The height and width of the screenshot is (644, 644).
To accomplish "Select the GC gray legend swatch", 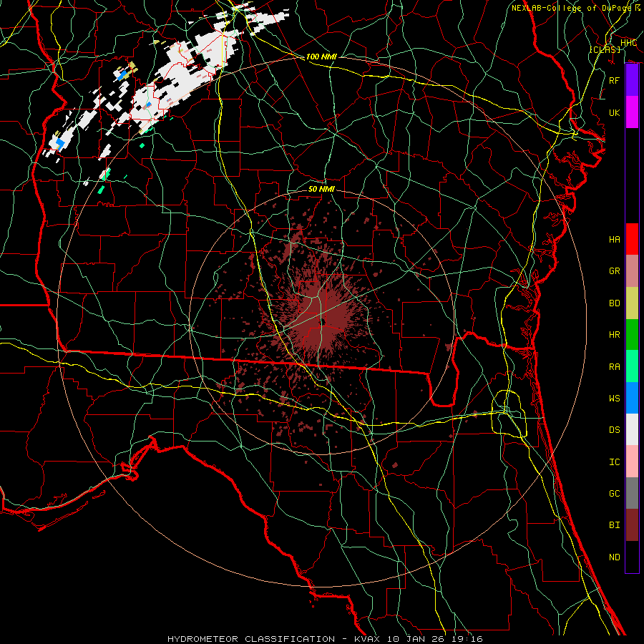I will coord(632,493).
